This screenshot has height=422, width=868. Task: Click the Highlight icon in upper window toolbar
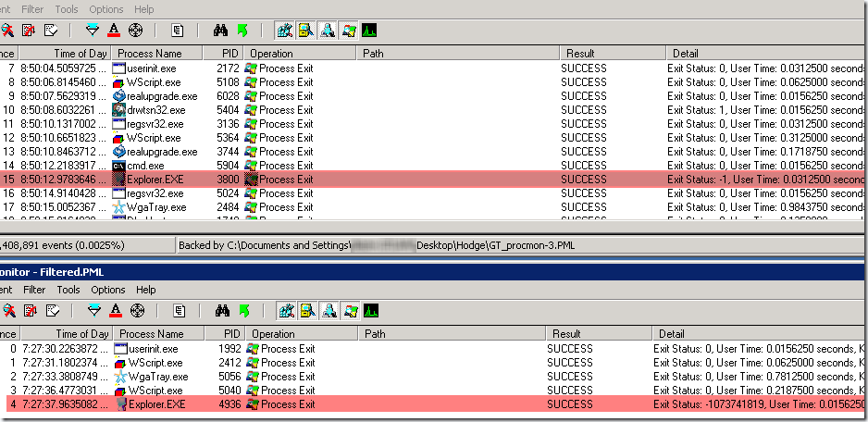coord(114,31)
